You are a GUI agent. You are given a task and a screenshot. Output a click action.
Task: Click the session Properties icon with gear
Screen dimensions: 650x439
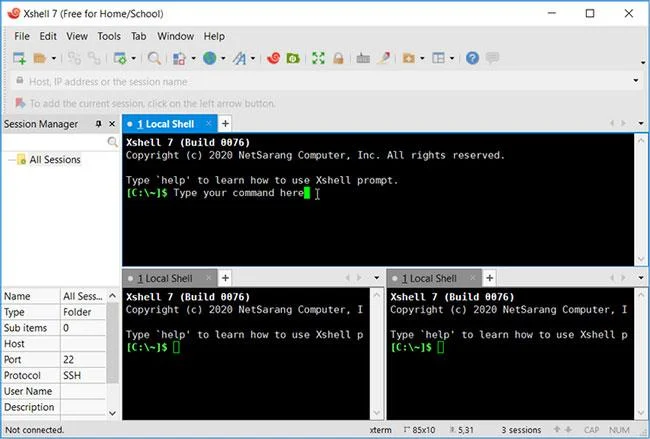pos(120,58)
